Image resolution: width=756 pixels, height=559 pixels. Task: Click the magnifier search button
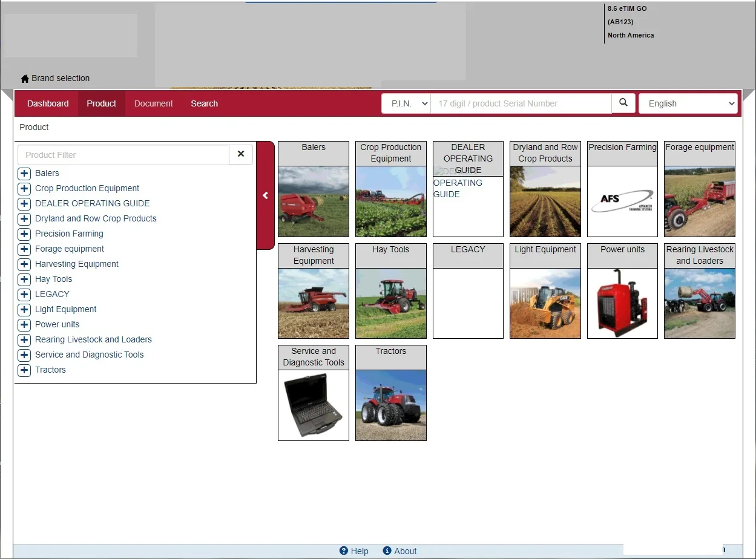623,103
